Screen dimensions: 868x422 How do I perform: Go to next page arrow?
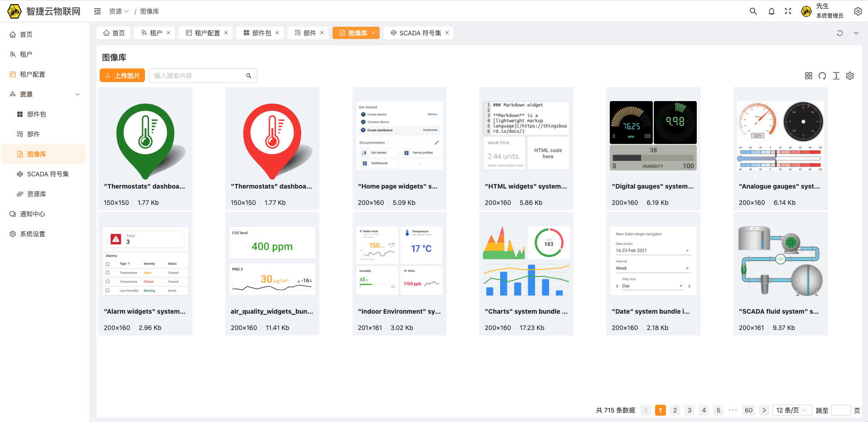pos(764,410)
